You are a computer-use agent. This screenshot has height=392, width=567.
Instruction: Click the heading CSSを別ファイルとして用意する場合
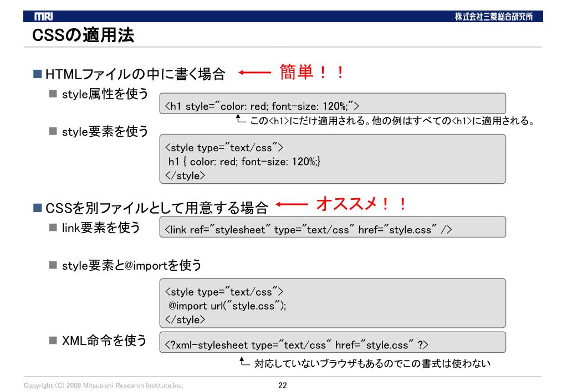coord(156,208)
